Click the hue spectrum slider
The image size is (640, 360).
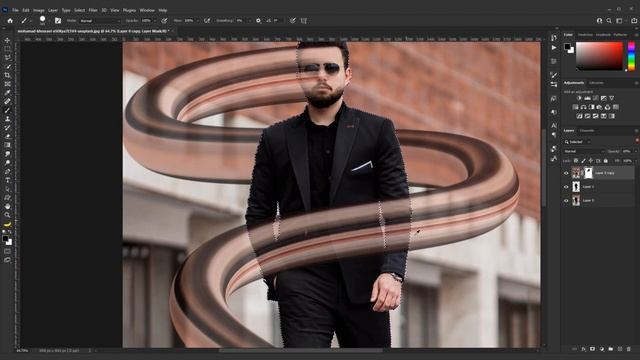[x=631, y=56]
